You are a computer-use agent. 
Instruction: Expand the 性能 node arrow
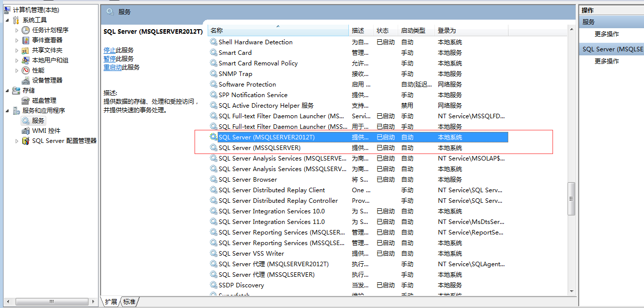pos(17,70)
